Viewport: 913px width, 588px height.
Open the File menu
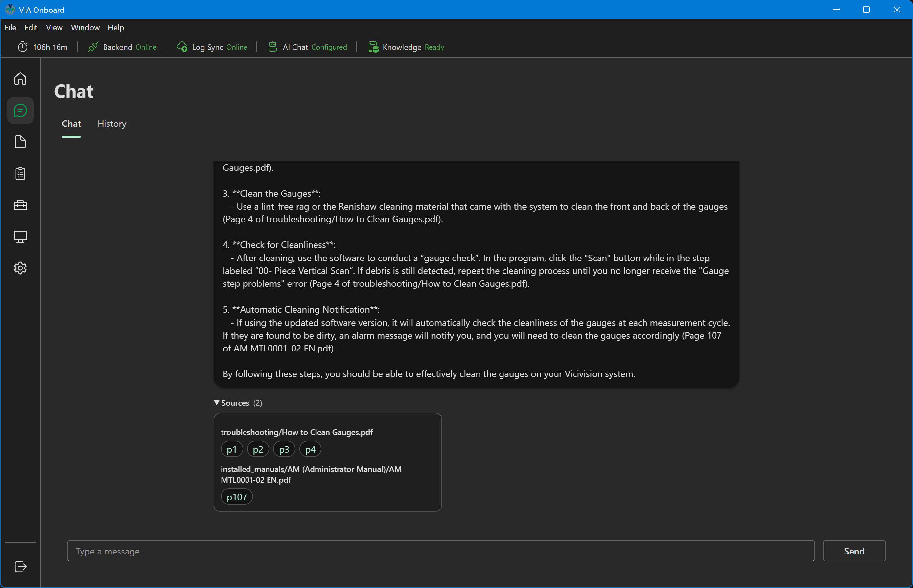click(x=10, y=28)
